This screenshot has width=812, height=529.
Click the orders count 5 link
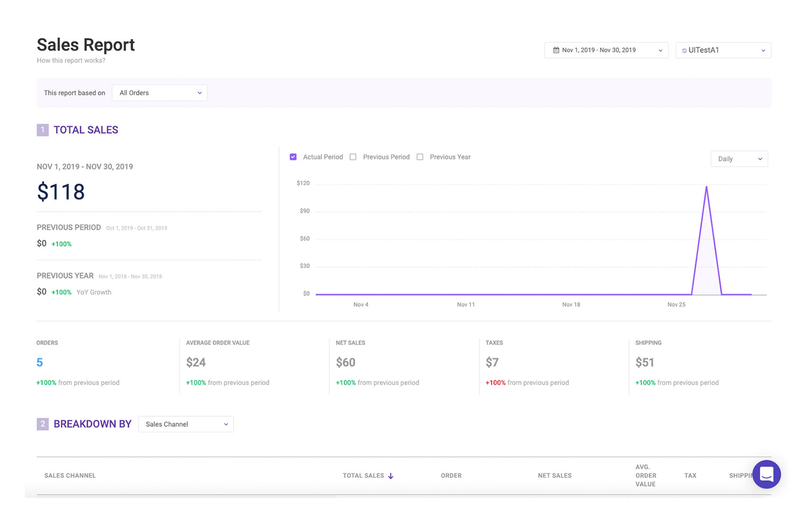[x=40, y=362]
